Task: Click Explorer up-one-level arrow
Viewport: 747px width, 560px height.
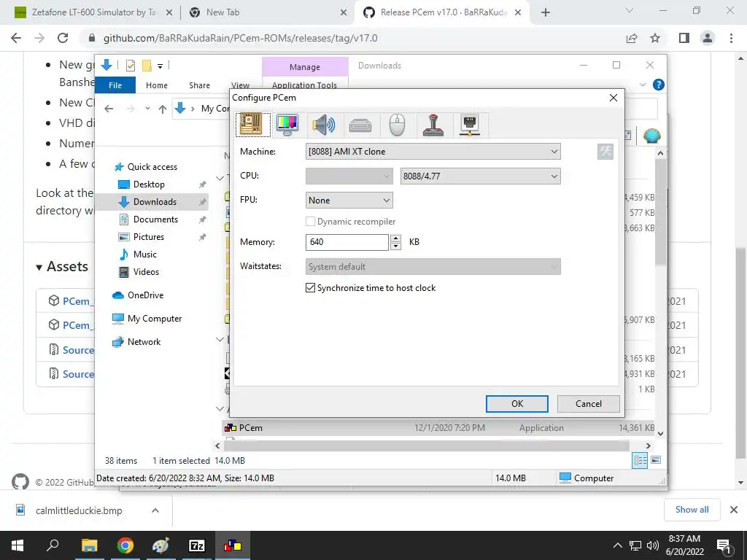Action: tap(163, 109)
